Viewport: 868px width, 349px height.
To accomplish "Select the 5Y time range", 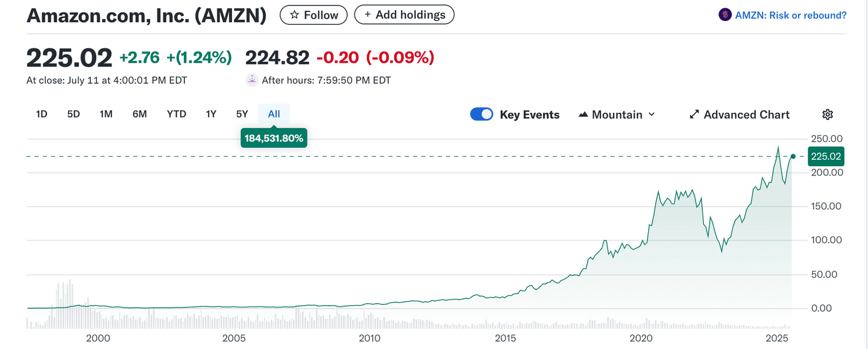I will (x=242, y=114).
